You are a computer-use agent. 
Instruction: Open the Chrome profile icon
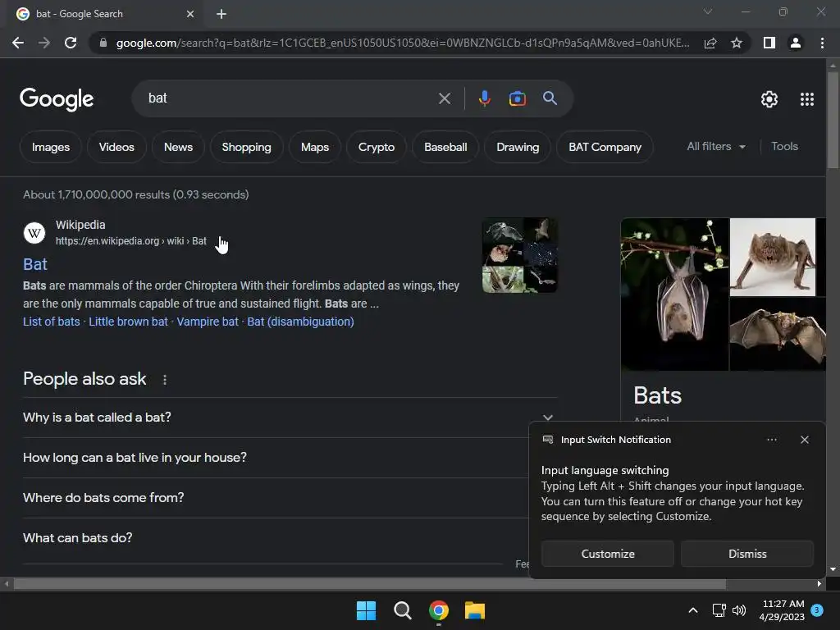[796, 43]
